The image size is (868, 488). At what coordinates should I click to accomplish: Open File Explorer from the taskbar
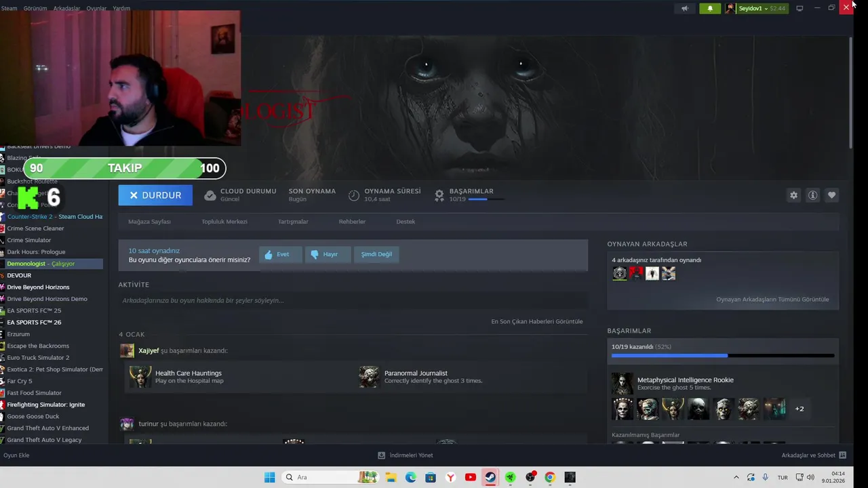pyautogui.click(x=391, y=477)
